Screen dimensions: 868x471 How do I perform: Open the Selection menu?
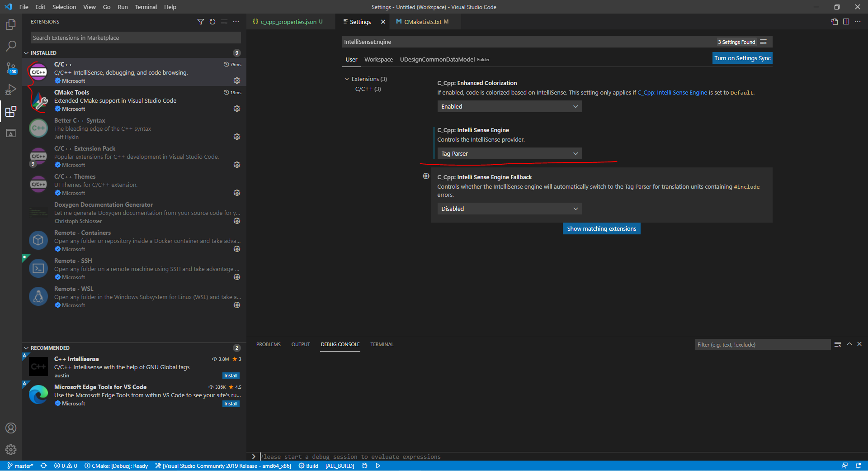click(x=64, y=7)
